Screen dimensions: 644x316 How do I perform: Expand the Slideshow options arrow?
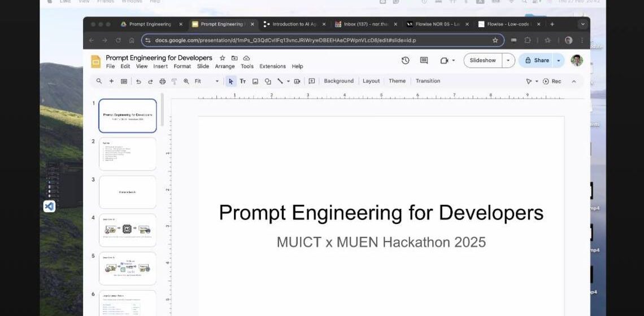(x=508, y=60)
